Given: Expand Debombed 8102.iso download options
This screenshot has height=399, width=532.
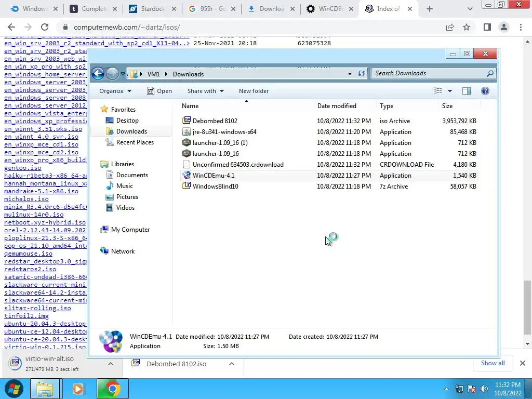Looking at the screenshot, I should pyautogui.click(x=232, y=364).
